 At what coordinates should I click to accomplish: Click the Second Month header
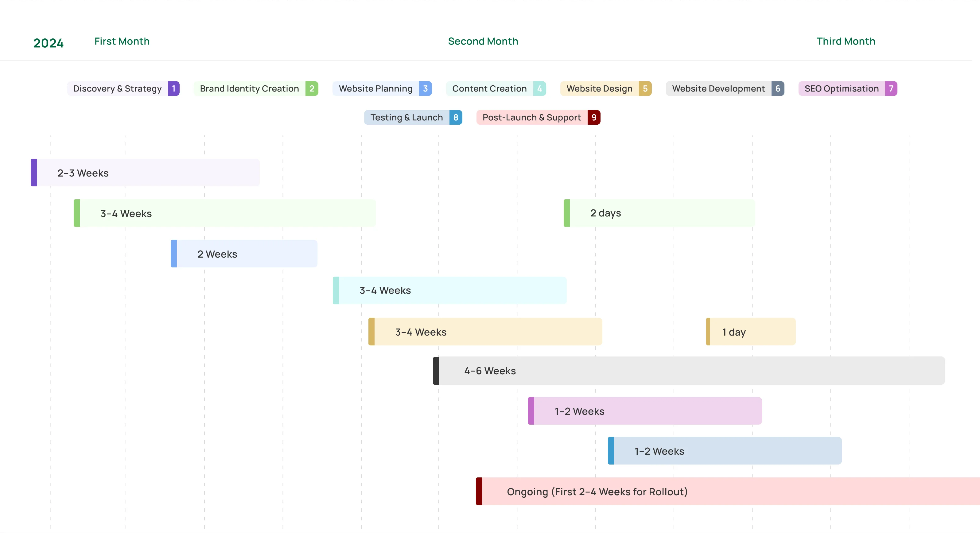coord(483,41)
